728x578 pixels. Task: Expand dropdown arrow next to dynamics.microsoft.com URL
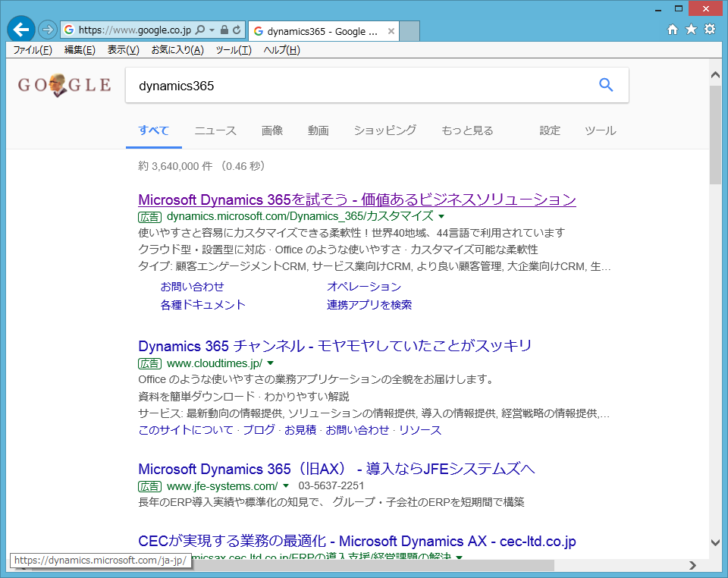(441, 216)
